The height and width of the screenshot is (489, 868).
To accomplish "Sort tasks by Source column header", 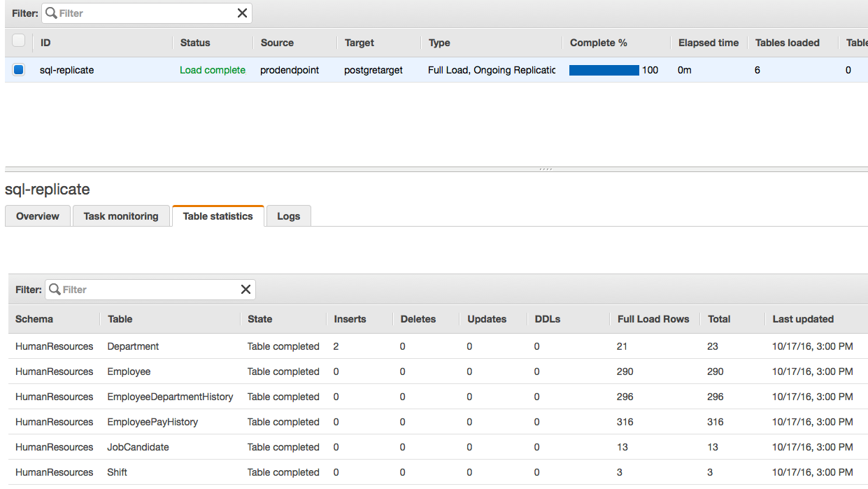I will (x=277, y=43).
